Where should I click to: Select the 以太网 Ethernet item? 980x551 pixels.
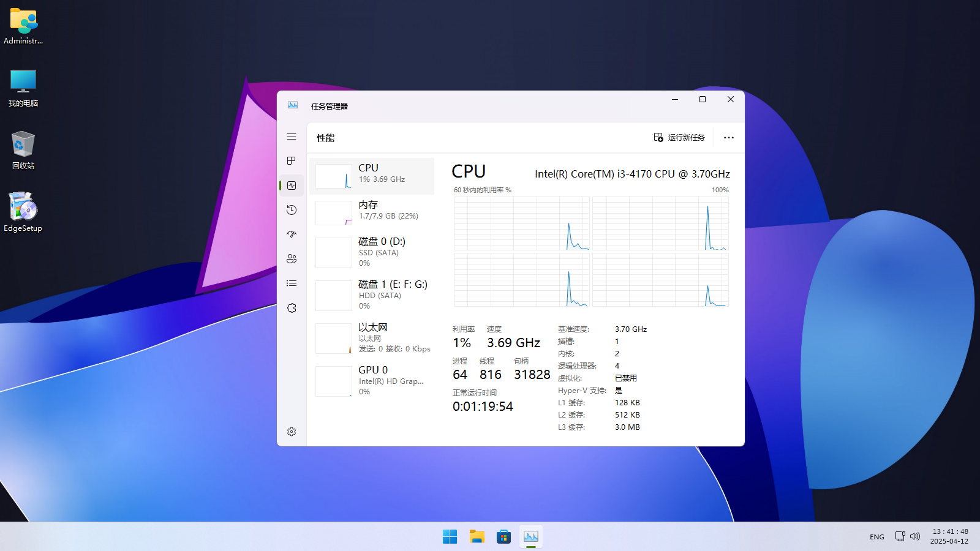pos(372,339)
